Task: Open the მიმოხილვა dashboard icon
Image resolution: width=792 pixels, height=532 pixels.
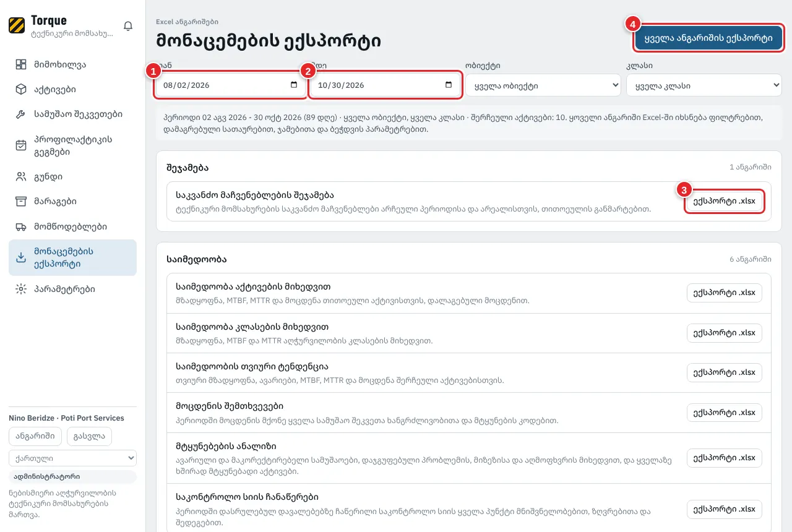Action: 21,64
